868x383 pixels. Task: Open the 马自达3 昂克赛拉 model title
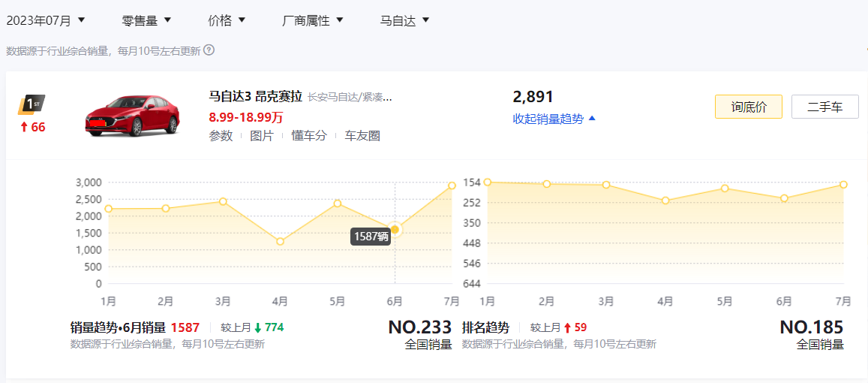coord(255,97)
